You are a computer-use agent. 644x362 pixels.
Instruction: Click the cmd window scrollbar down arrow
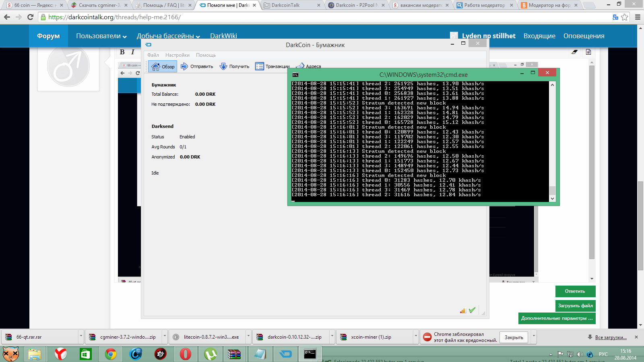(x=552, y=198)
